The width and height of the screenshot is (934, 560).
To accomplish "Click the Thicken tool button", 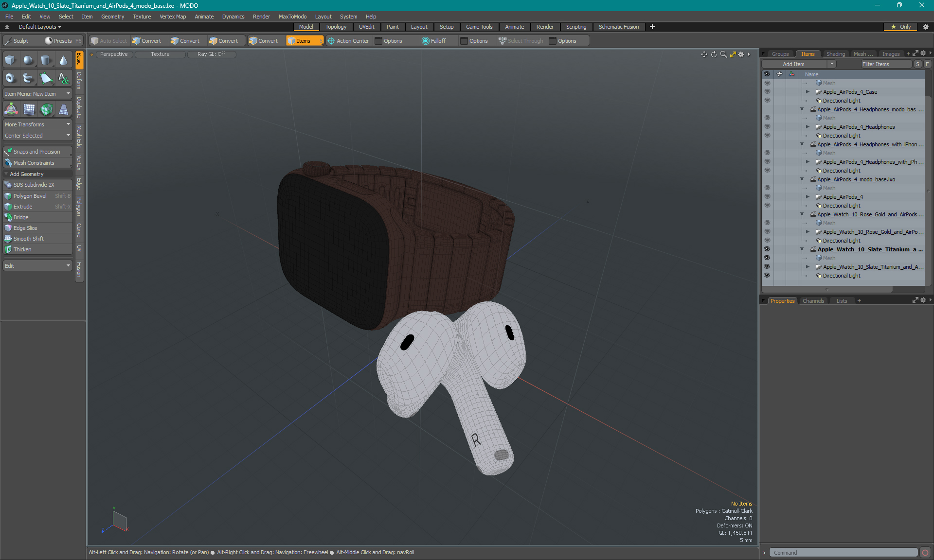I will (x=37, y=249).
